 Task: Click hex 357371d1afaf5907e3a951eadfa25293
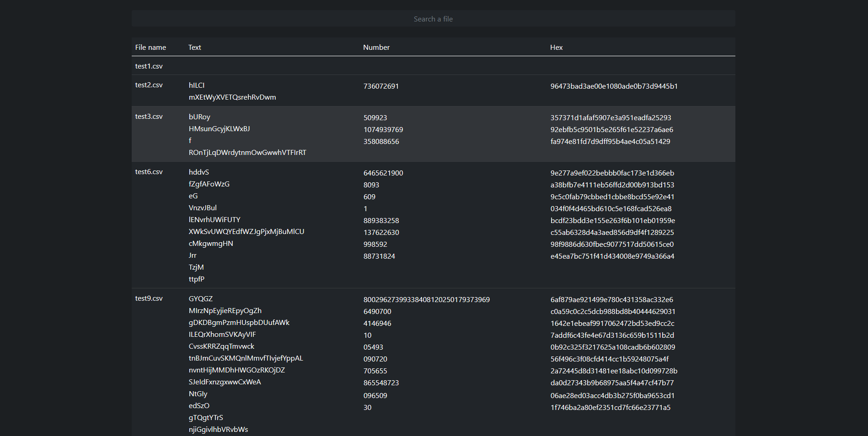pos(611,118)
